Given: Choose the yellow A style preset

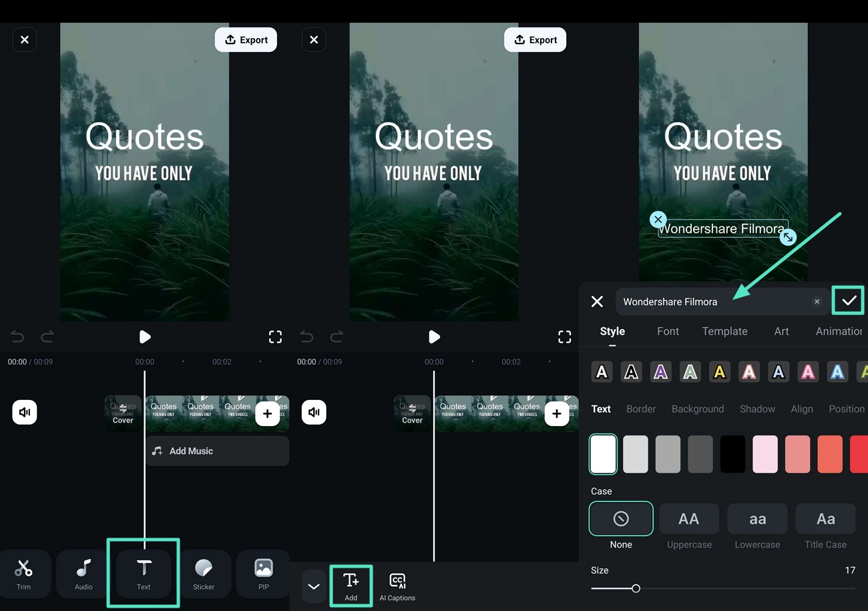Looking at the screenshot, I should click(719, 372).
